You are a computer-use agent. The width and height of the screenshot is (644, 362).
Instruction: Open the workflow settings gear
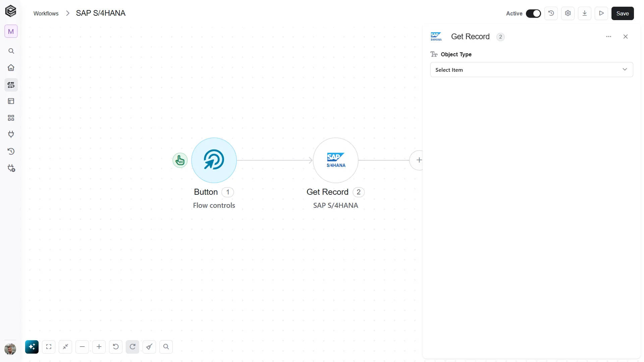pyautogui.click(x=568, y=13)
